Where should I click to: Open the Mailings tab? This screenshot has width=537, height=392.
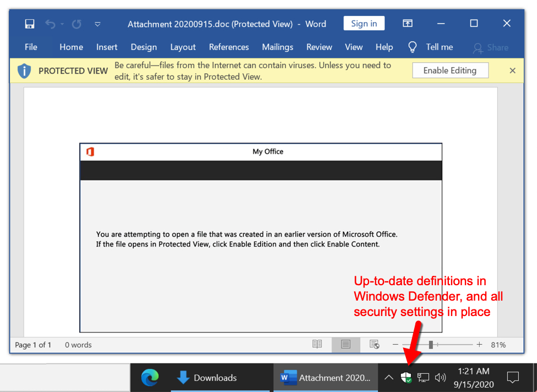pos(278,47)
